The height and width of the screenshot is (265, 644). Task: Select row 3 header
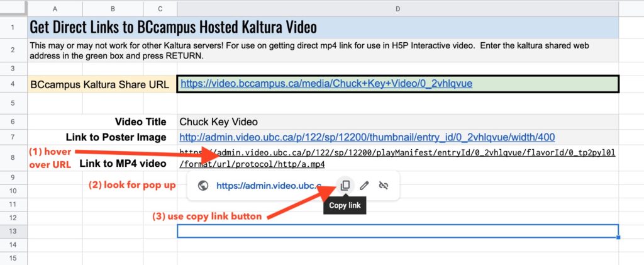click(14, 69)
